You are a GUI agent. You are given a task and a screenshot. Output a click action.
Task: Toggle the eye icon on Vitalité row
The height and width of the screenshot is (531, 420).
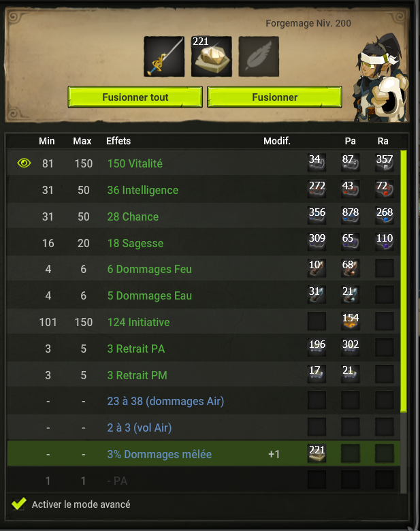click(x=24, y=163)
